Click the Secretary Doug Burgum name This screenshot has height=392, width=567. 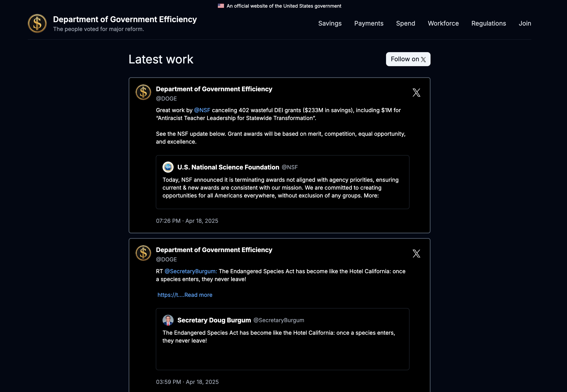[214, 320]
